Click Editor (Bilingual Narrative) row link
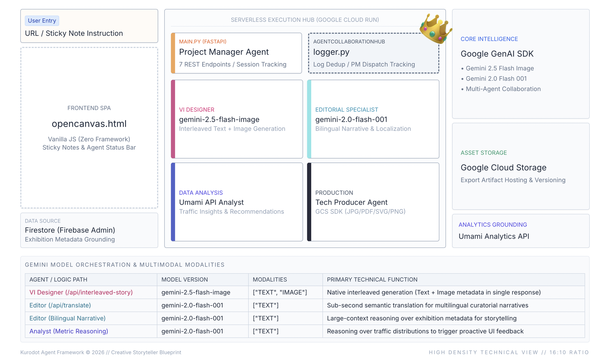 67,318
